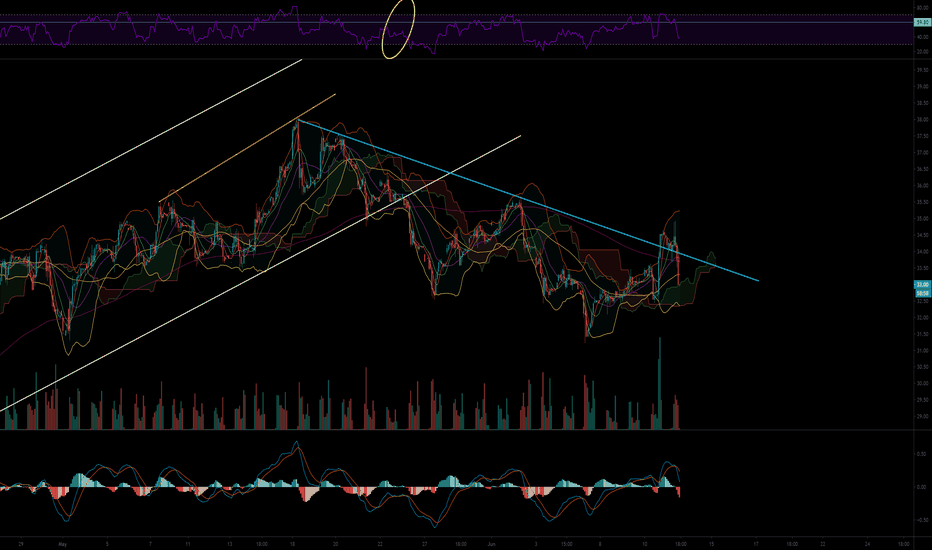Image resolution: width=932 pixels, height=550 pixels.
Task: Click the 27 date label on time axis
Action: click(x=425, y=544)
